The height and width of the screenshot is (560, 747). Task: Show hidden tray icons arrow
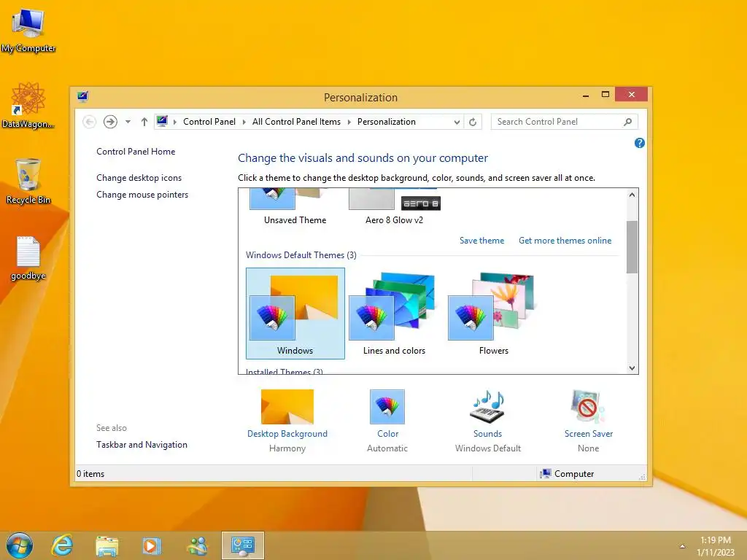click(682, 546)
